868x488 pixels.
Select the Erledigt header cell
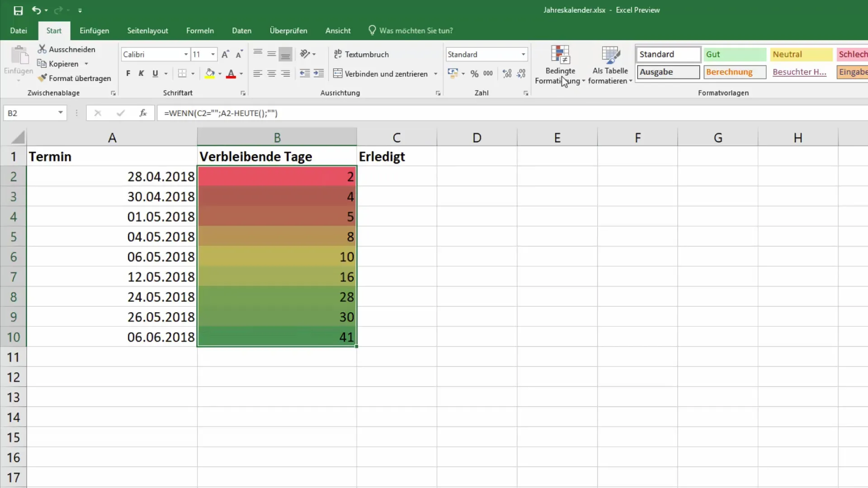[x=396, y=156]
